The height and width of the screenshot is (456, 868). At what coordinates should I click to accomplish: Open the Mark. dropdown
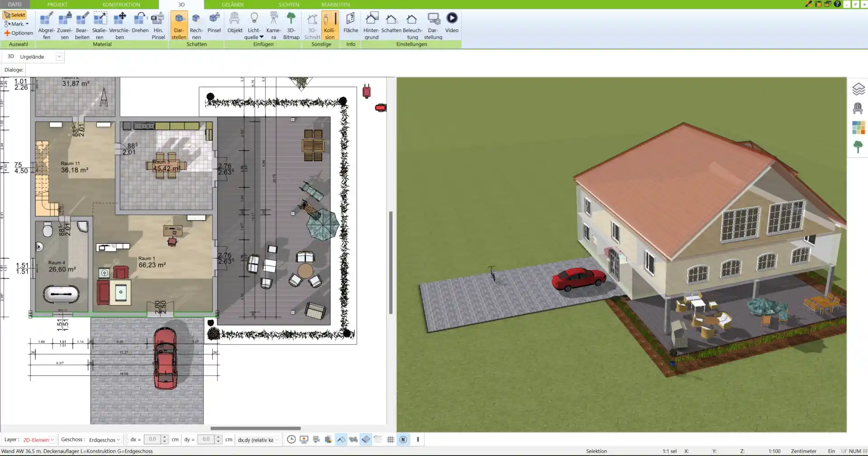[x=16, y=24]
